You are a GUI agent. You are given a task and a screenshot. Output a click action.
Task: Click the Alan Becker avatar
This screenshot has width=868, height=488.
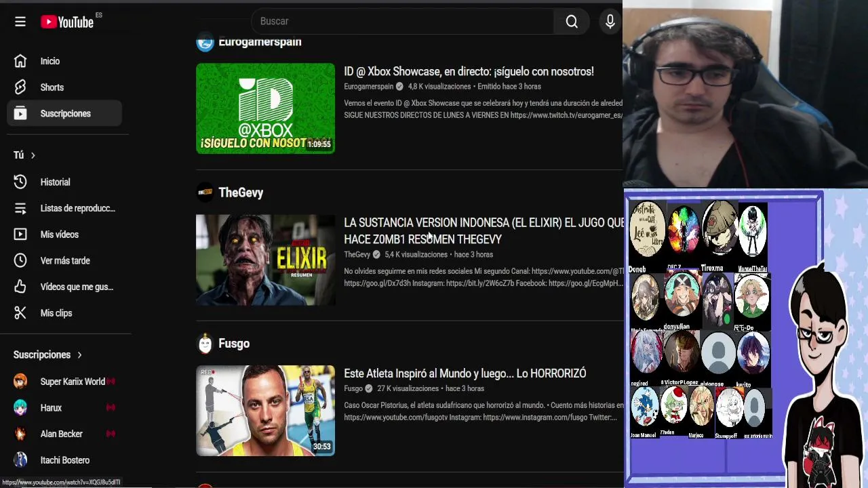click(x=20, y=434)
